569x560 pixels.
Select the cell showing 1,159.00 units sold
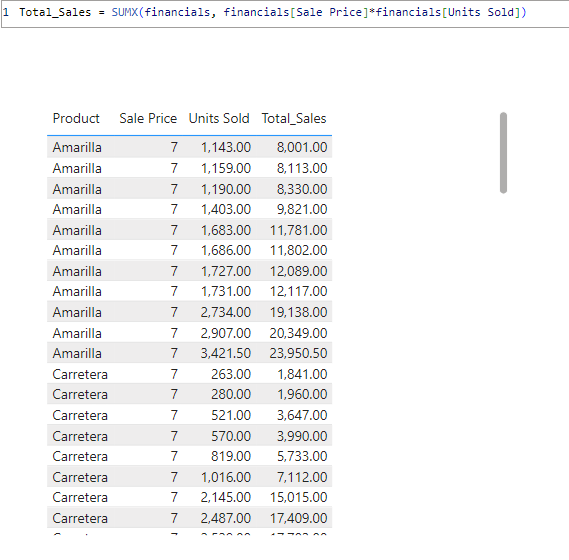tap(226, 168)
